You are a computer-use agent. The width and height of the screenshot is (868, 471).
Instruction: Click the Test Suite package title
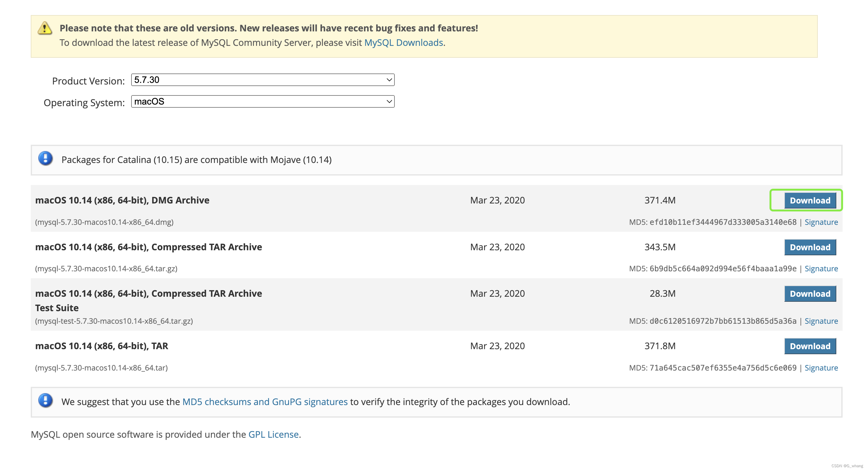tap(149, 300)
